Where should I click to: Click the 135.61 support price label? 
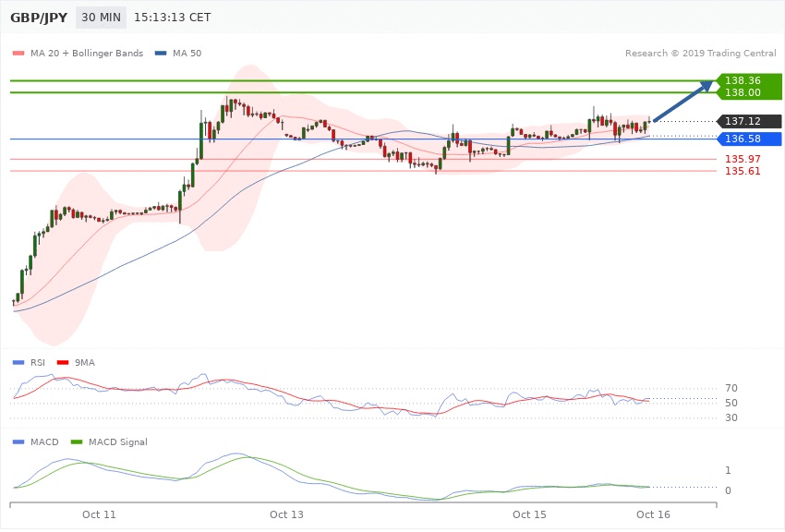pos(742,171)
